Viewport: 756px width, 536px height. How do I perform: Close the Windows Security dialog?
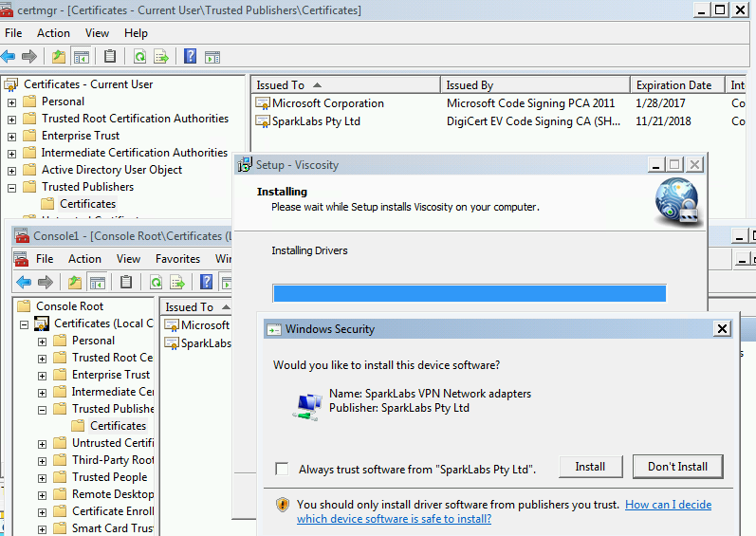(722, 329)
